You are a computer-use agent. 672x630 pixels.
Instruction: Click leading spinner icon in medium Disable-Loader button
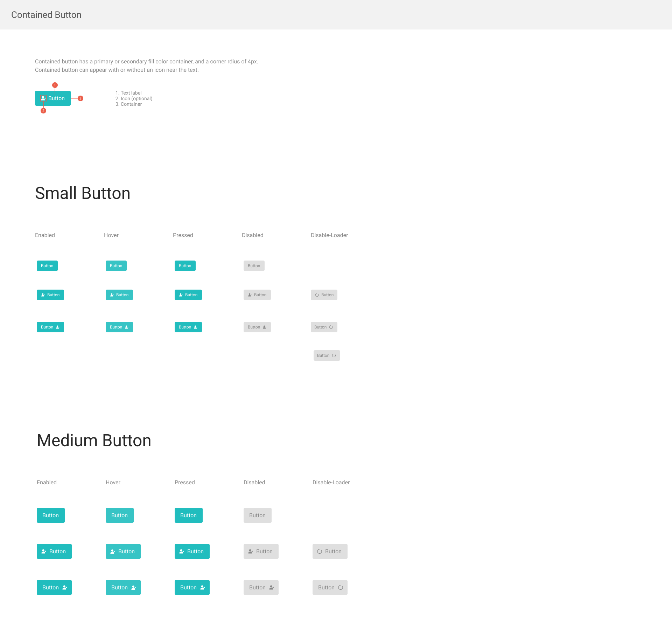point(320,552)
